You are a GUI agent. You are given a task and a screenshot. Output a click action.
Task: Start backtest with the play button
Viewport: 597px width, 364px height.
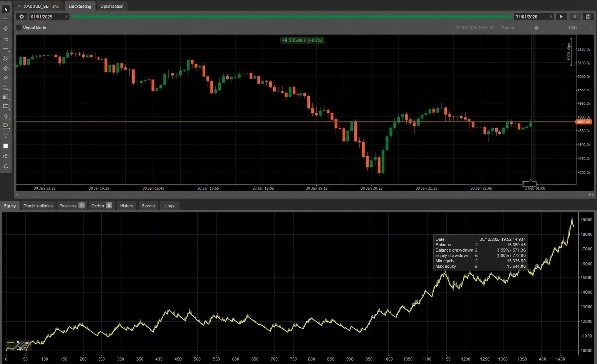point(561,16)
